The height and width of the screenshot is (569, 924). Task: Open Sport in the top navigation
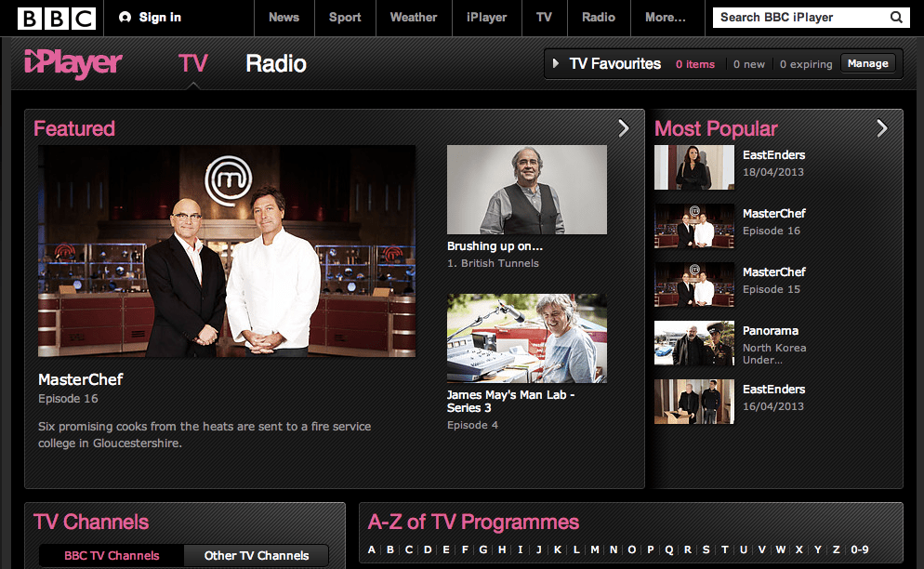(x=345, y=18)
